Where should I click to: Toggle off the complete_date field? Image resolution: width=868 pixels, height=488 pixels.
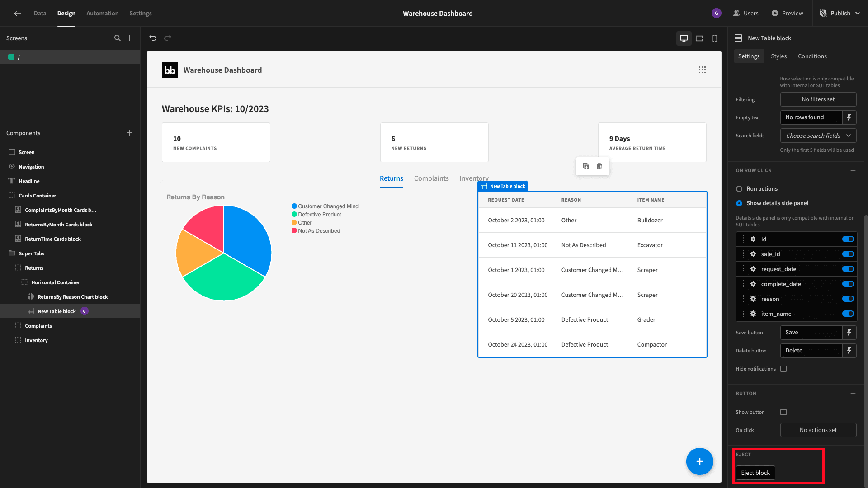[x=848, y=284]
